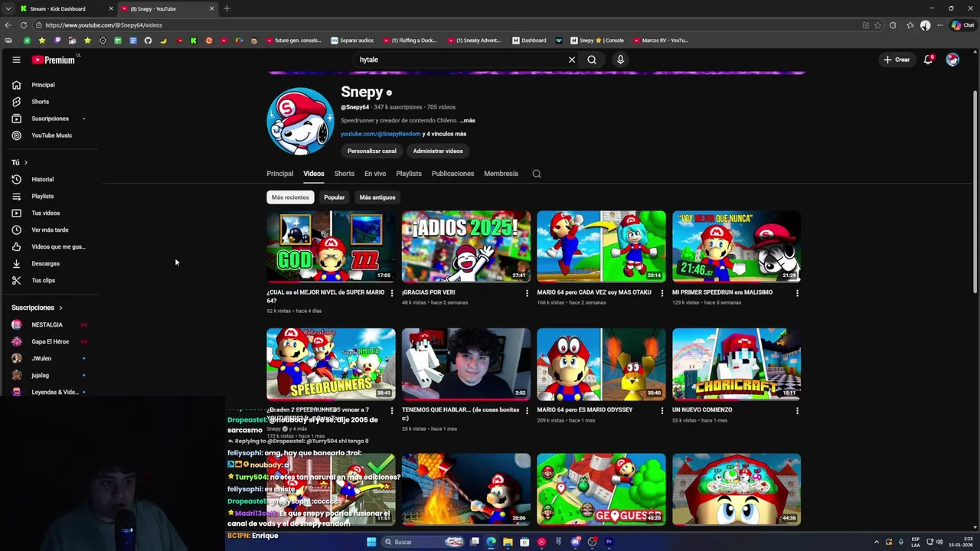This screenshot has width=980, height=551.
Task: Open youtube.com/@SnepyRandom link
Action: click(x=381, y=134)
